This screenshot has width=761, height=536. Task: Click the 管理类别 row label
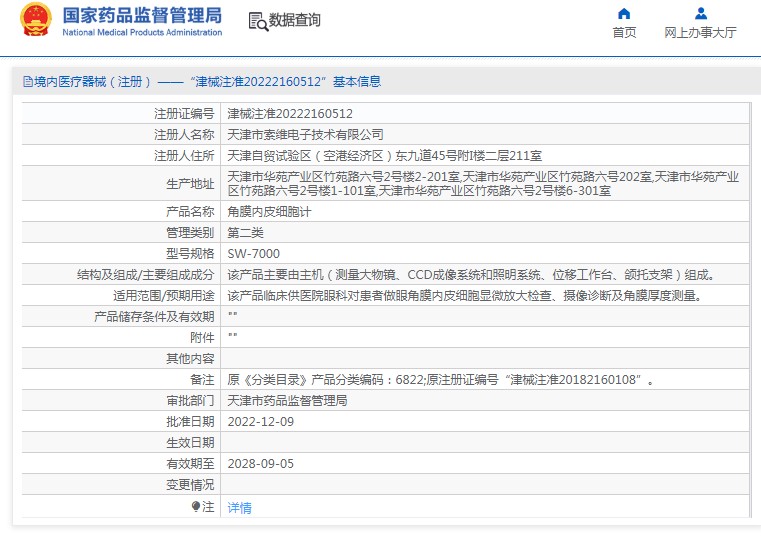190,233
